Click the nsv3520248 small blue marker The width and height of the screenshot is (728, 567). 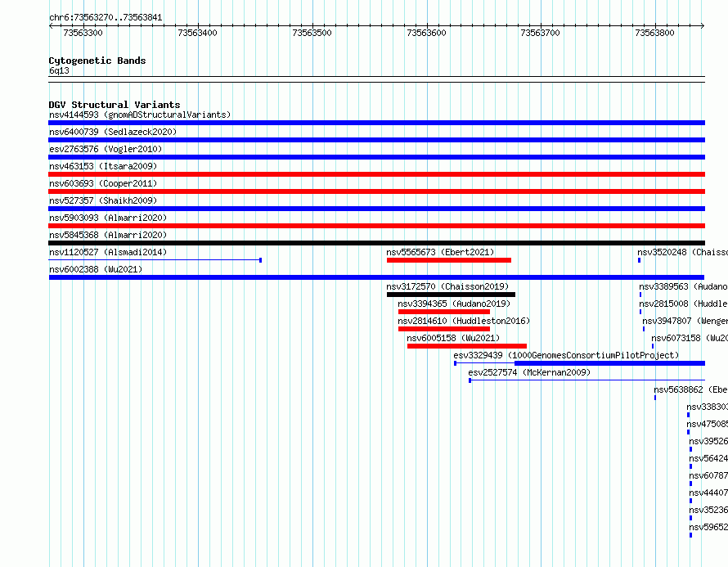(640, 260)
